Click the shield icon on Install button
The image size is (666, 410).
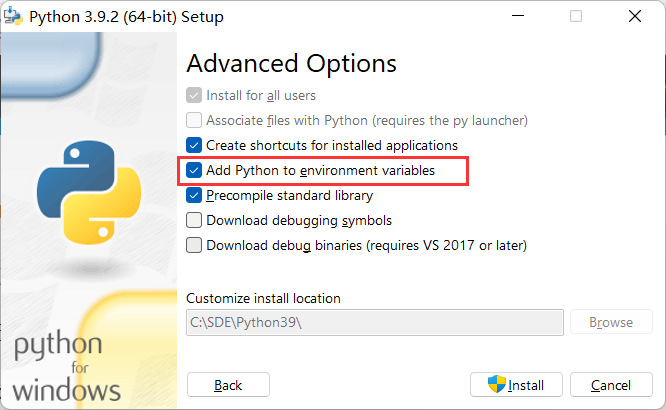click(497, 385)
